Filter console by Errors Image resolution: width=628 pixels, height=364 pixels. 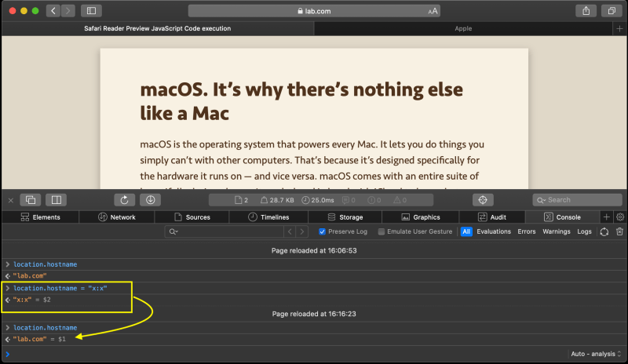(x=526, y=231)
